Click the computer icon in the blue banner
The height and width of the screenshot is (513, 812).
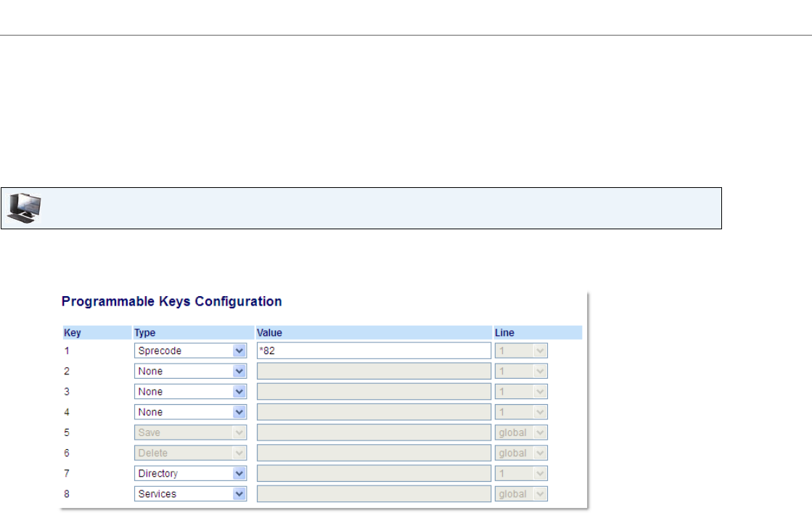(x=24, y=208)
